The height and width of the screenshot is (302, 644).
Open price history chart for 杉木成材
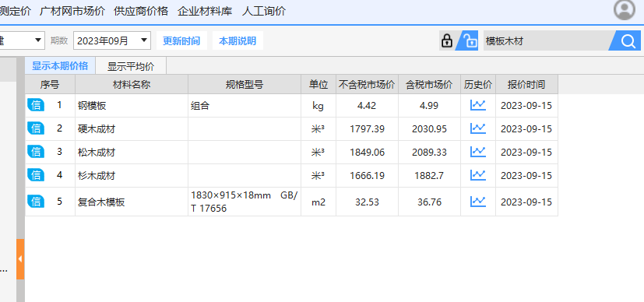click(x=477, y=176)
